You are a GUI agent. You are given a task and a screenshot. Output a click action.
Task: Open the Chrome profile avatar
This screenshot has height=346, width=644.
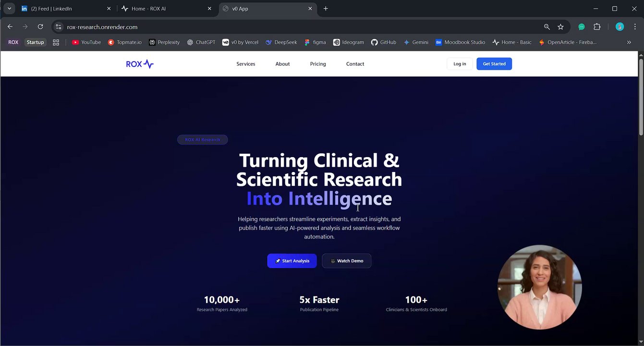[x=620, y=27]
